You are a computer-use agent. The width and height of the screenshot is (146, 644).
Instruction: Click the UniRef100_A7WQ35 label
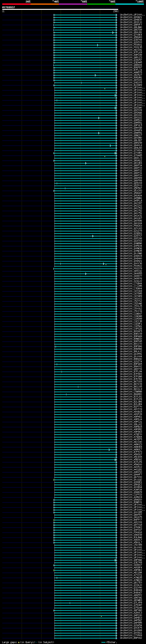point(131,578)
